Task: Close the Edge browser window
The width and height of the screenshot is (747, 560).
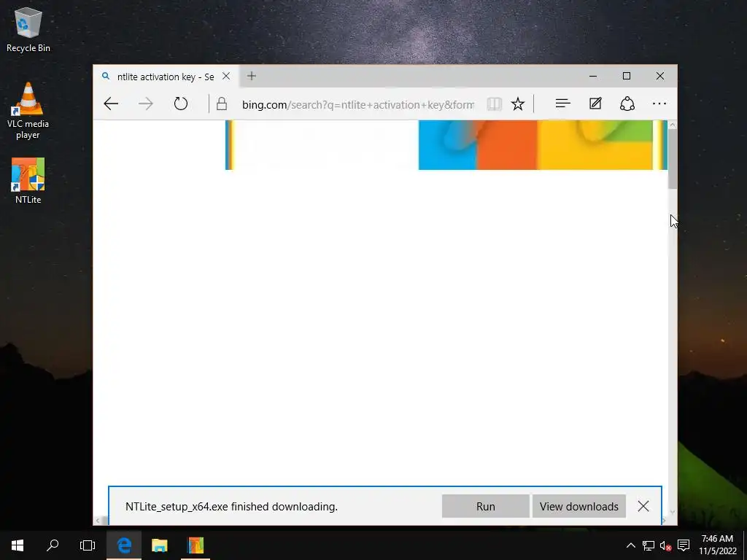Action: click(659, 76)
